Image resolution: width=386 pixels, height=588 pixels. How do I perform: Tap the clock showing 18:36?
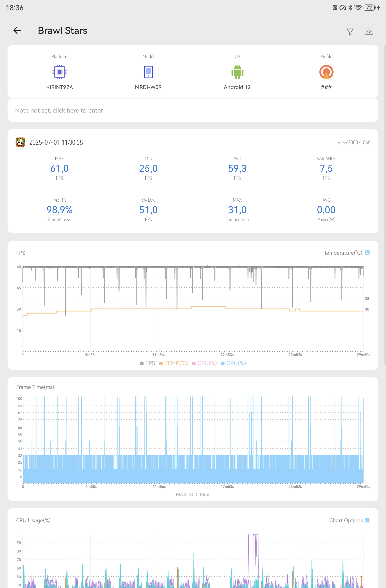pyautogui.click(x=14, y=8)
